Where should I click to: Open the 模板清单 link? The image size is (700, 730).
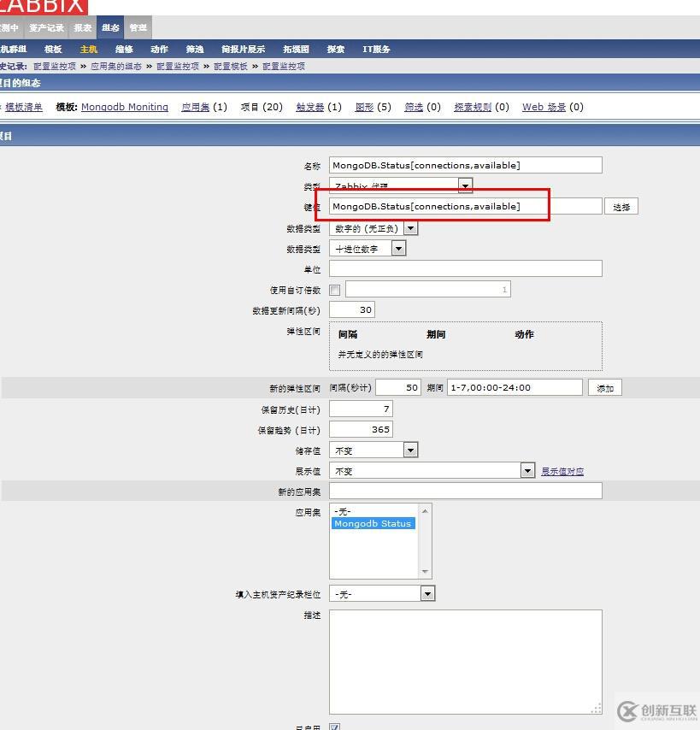coord(24,107)
